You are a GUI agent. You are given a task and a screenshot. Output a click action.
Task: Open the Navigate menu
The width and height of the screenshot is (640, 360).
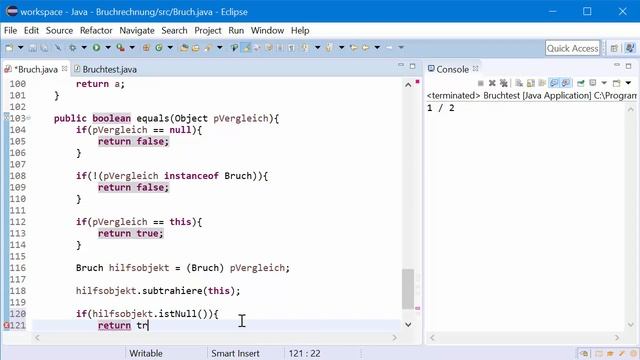click(x=137, y=31)
